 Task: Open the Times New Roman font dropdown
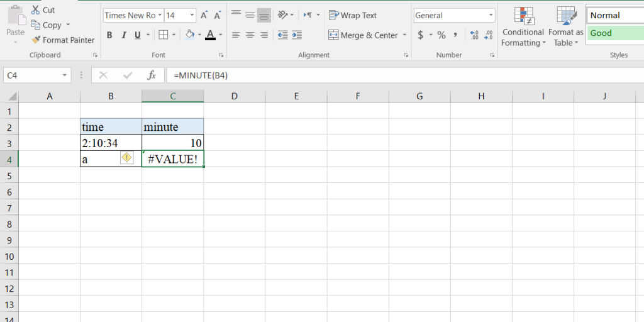[160, 16]
